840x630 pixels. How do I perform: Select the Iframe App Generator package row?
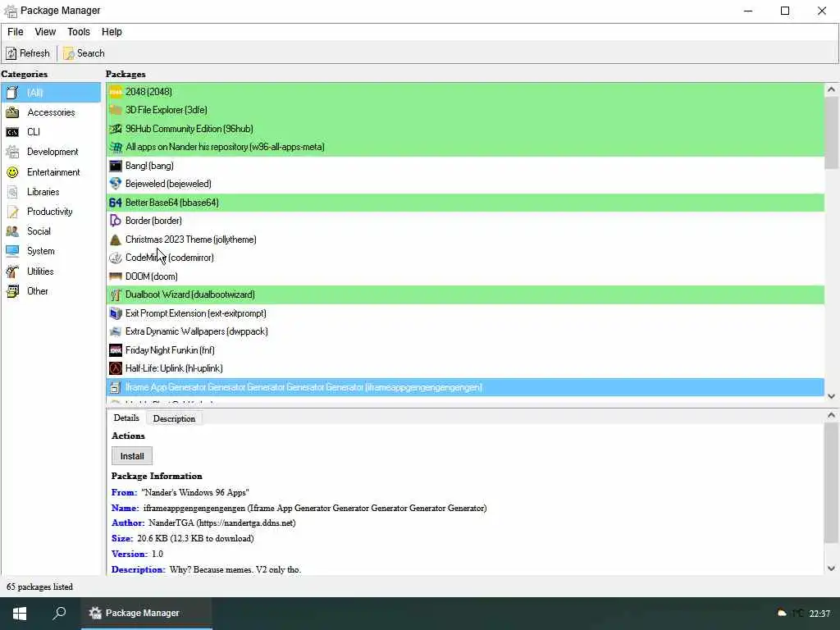465,387
